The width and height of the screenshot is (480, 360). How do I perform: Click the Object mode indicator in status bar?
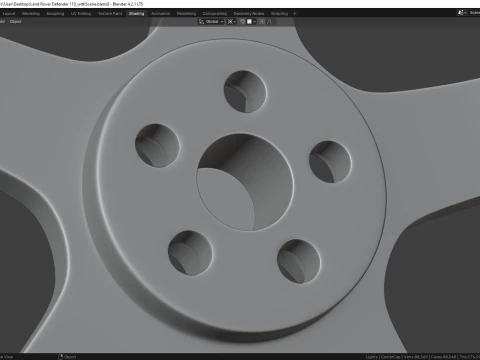click(x=67, y=357)
